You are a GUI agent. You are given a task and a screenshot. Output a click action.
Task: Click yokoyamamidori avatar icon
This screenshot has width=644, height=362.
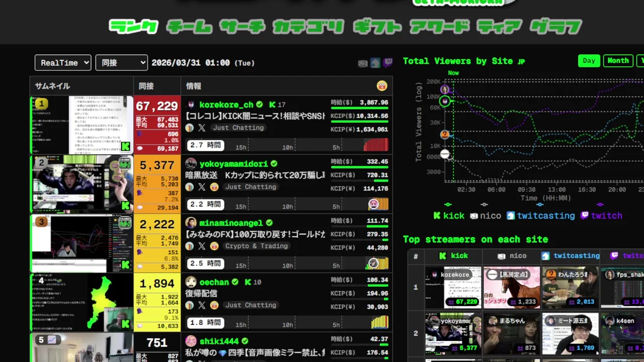[x=191, y=164]
